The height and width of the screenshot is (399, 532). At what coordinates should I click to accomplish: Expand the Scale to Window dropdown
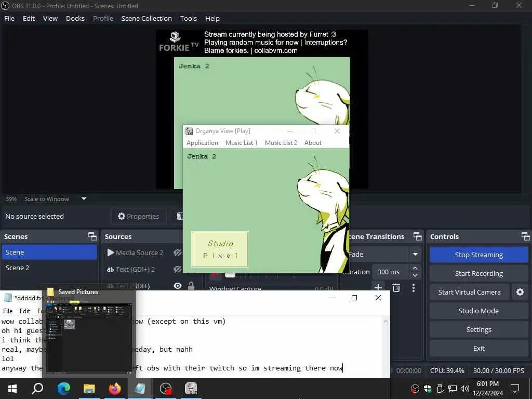pyautogui.click(x=84, y=199)
